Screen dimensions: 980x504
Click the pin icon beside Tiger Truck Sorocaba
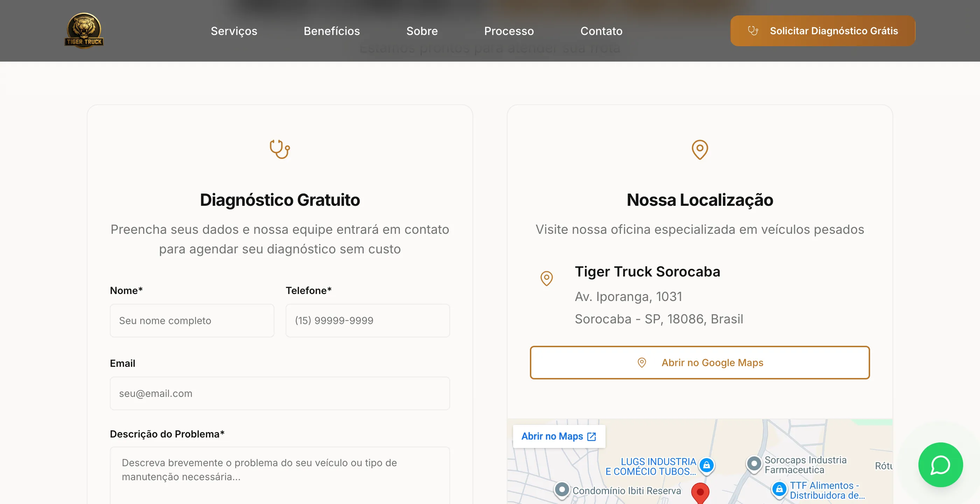(x=546, y=279)
